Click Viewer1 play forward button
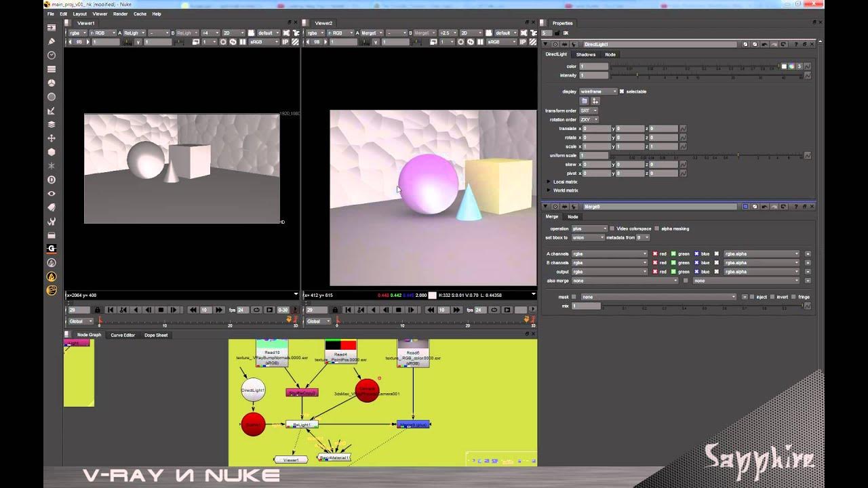This screenshot has height=488, width=868. [174, 310]
